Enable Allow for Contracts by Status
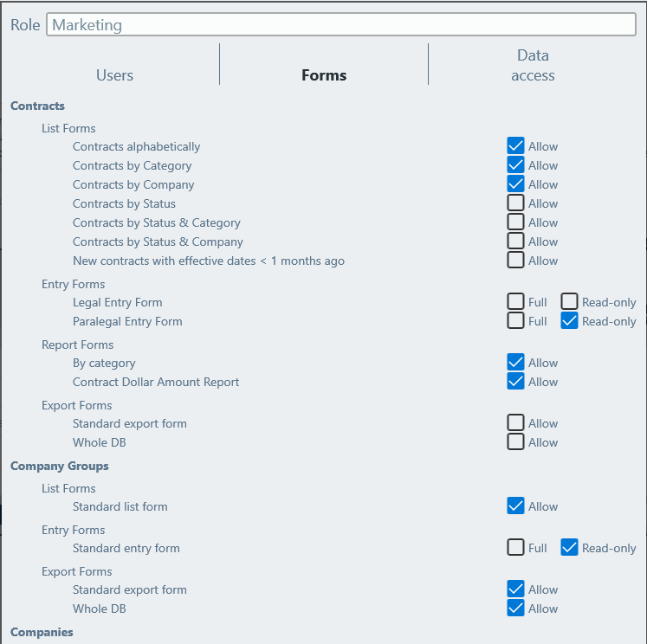The height and width of the screenshot is (644, 647). (x=516, y=203)
